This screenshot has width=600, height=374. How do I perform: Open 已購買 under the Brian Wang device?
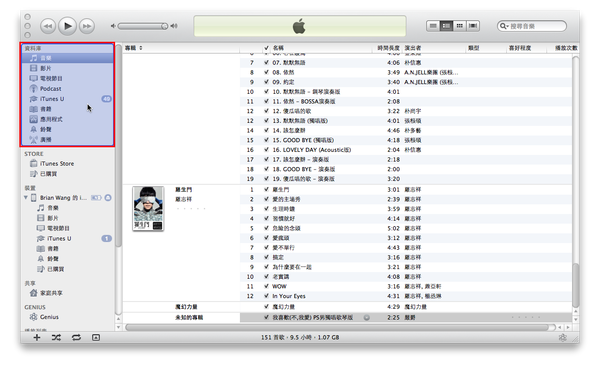(x=55, y=269)
